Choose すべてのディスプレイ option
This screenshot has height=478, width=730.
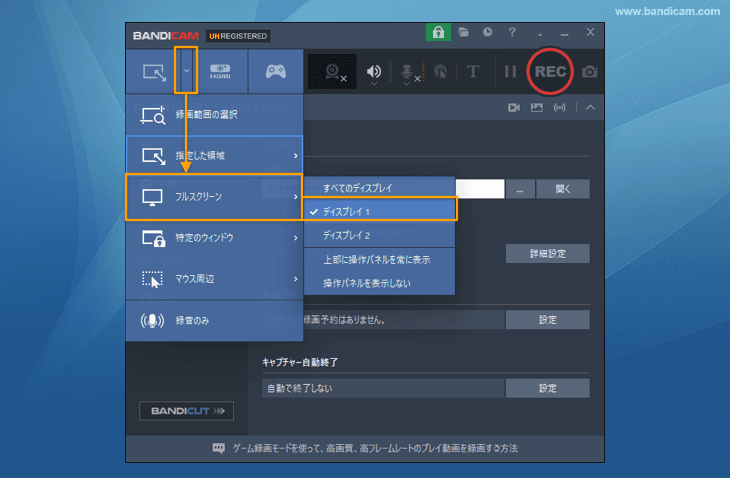pyautogui.click(x=379, y=188)
